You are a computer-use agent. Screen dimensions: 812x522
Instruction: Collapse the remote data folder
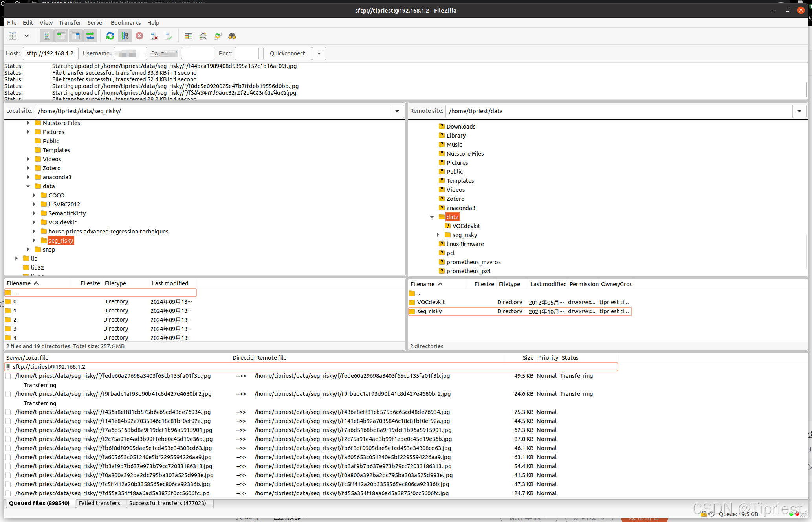click(x=432, y=217)
